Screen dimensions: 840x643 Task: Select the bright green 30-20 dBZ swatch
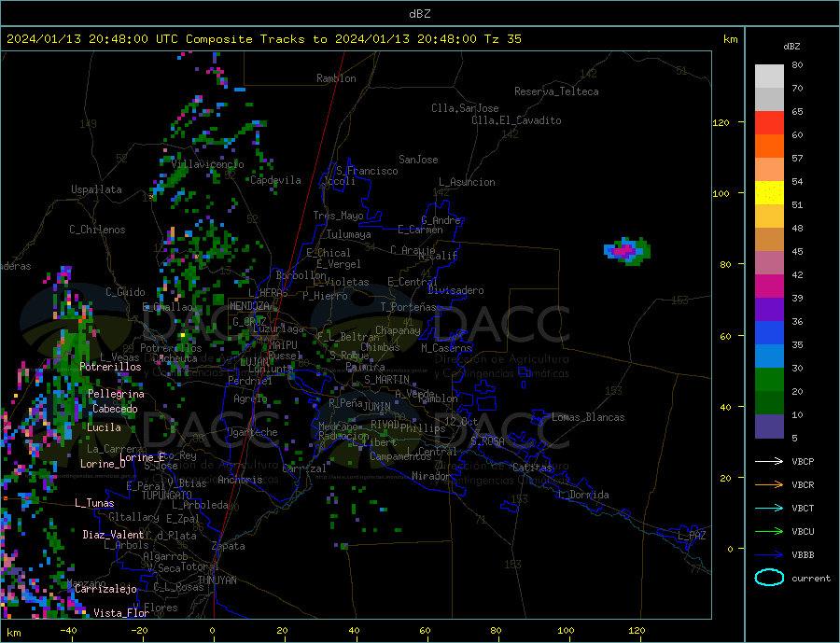(x=769, y=380)
